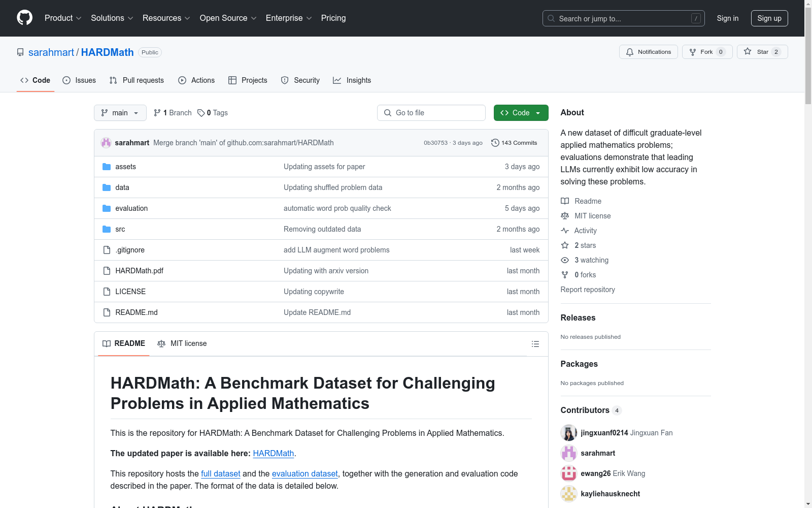Screen dimensions: 812x508
Task: Expand the Solutions menu
Action: tap(112, 18)
